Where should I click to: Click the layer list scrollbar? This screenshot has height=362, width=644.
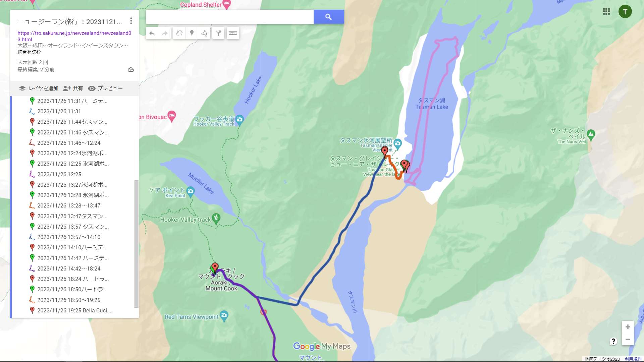point(136,244)
